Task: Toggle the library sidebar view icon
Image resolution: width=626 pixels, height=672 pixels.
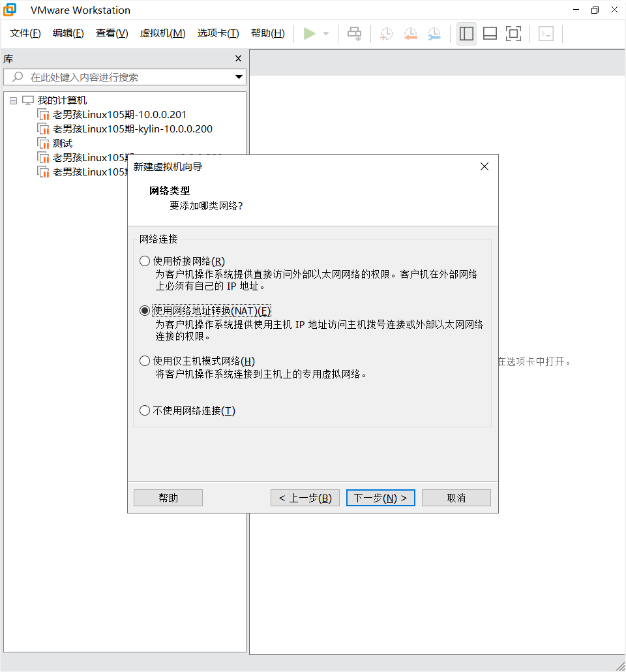Action: 466,33
